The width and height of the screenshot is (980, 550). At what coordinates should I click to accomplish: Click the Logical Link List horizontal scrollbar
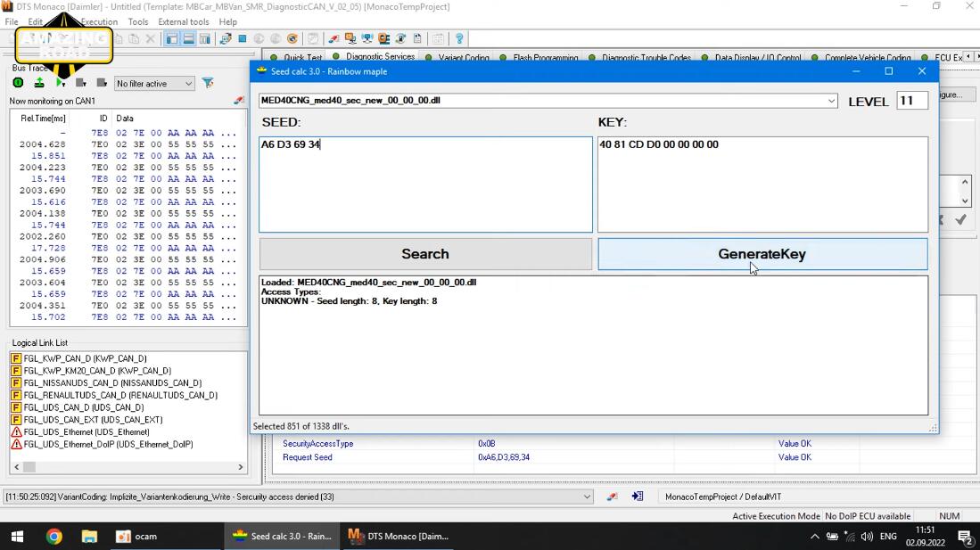(x=128, y=467)
